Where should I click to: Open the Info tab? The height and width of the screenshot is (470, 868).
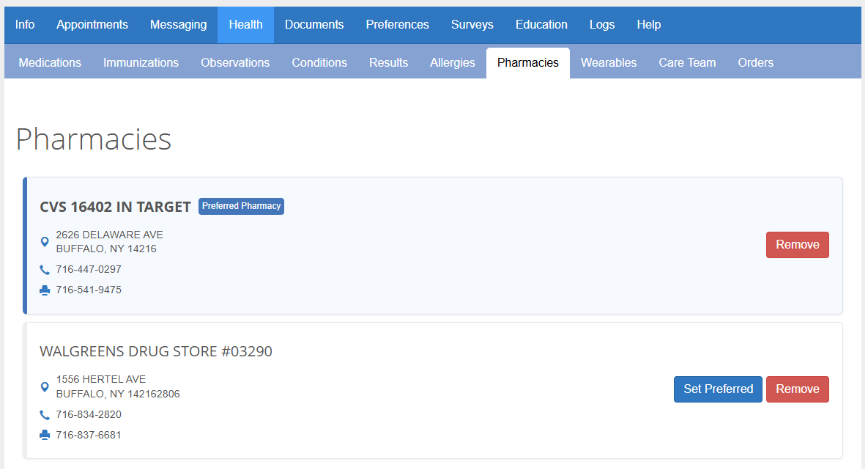25,25
